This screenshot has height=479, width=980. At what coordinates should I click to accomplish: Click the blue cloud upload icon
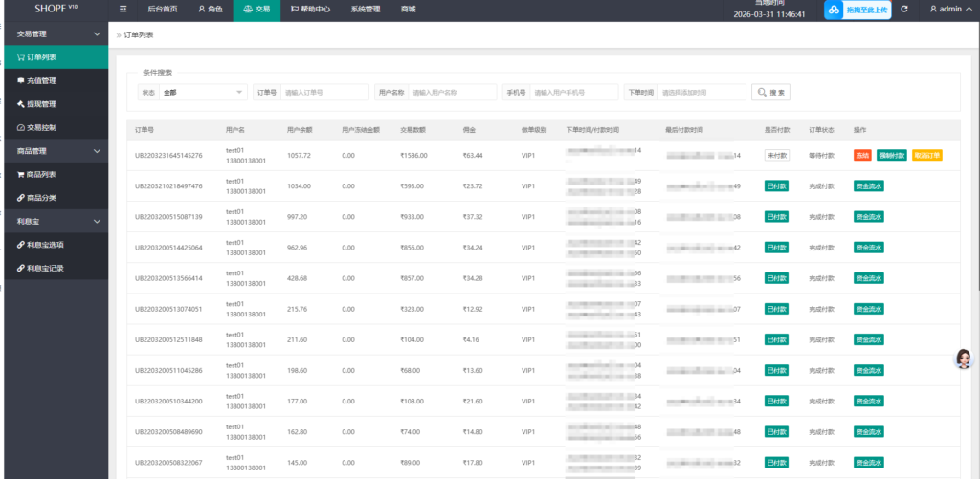tap(832, 10)
